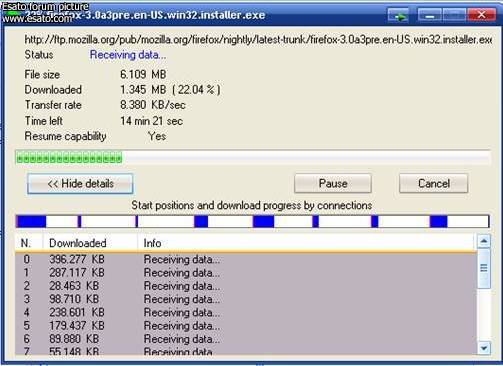Collapse details with Hide details button

click(80, 183)
